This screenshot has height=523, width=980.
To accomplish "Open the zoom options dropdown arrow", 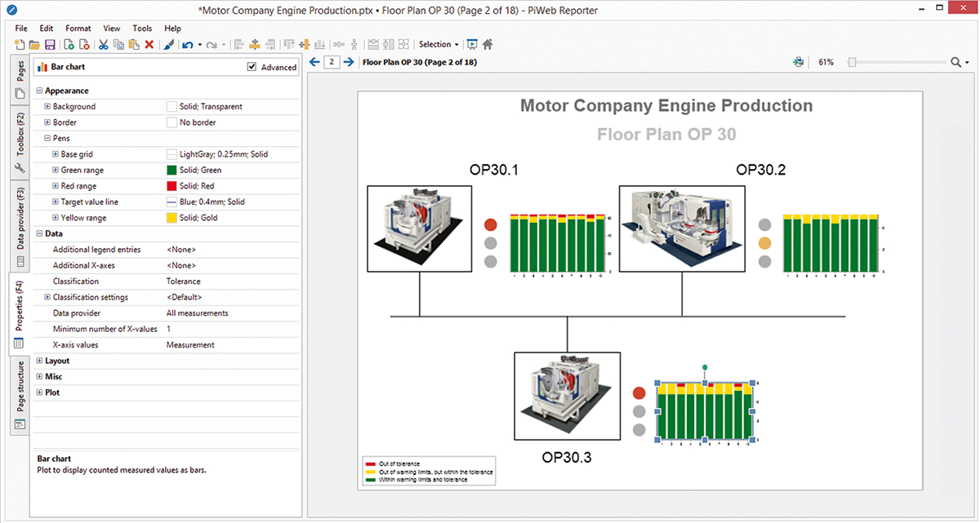I will (967, 63).
